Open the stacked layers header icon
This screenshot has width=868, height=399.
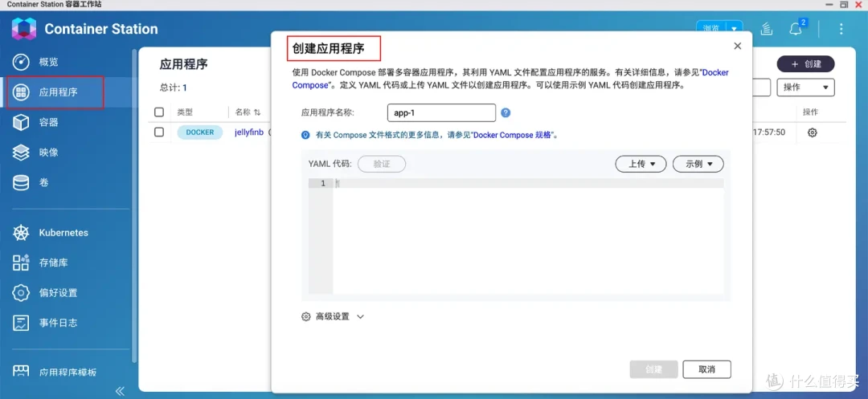(x=766, y=29)
